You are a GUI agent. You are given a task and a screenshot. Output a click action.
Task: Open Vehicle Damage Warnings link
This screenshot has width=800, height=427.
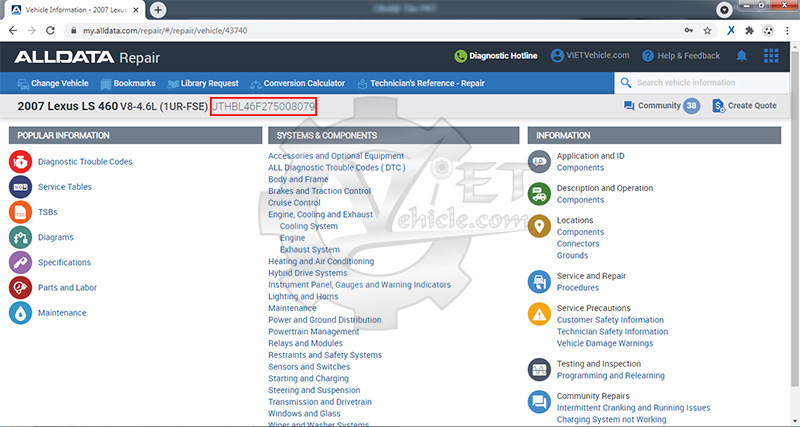tap(605, 343)
